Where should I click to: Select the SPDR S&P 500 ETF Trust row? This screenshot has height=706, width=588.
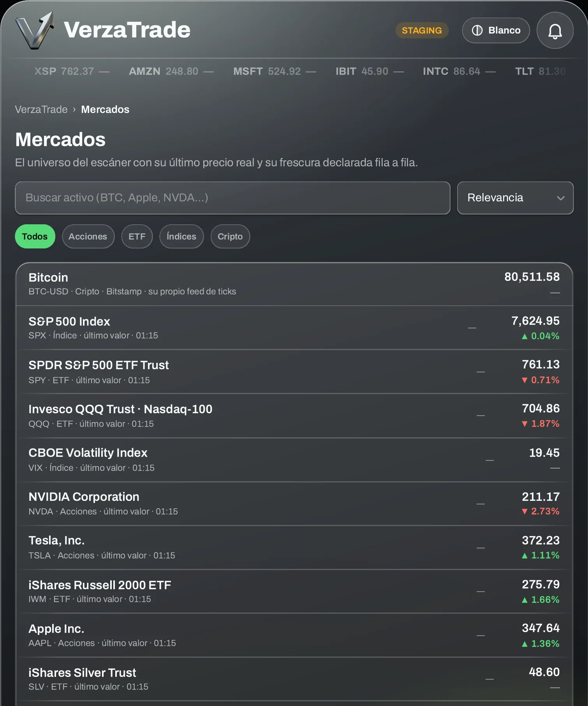click(294, 372)
